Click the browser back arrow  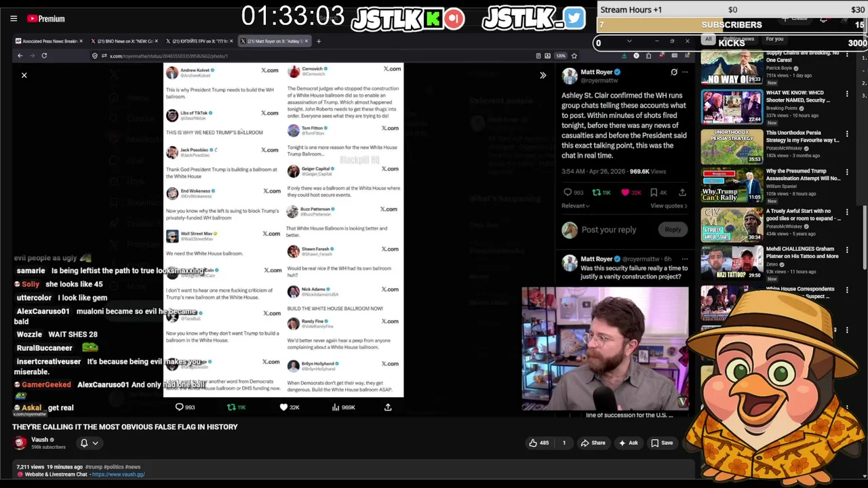pyautogui.click(x=20, y=56)
